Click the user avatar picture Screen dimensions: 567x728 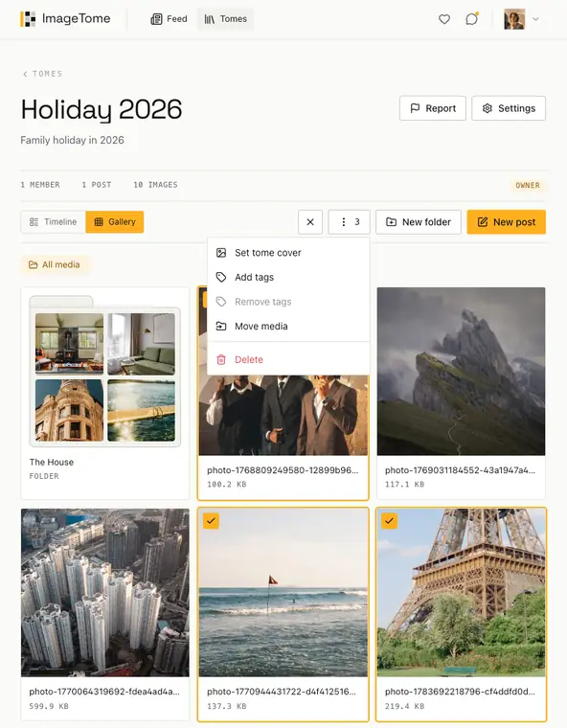(514, 19)
